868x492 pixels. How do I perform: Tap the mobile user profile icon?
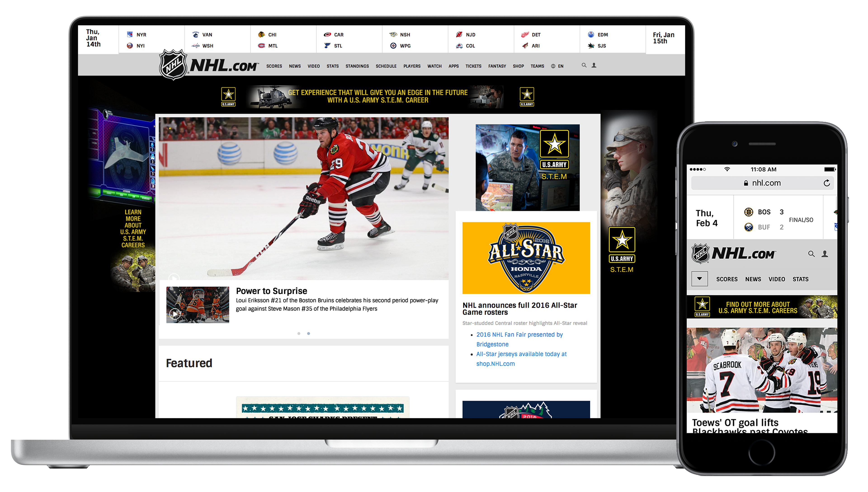click(825, 254)
